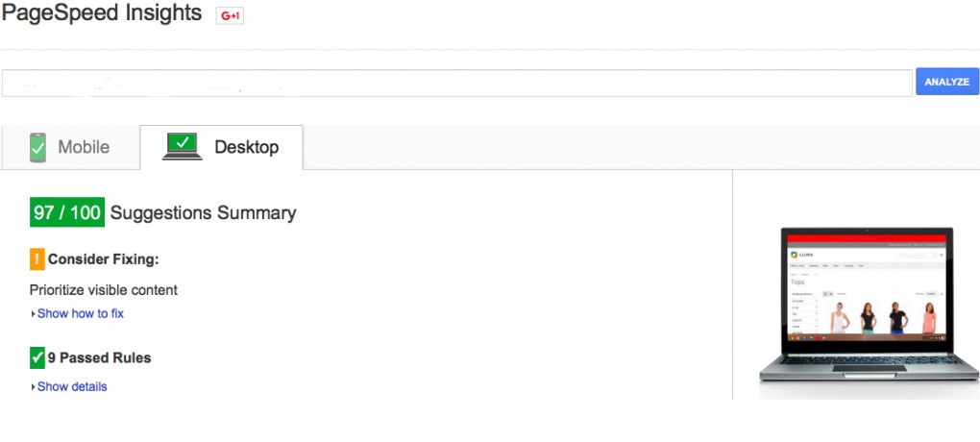Click the Consider Fixing heading
980x442 pixels.
click(x=103, y=259)
